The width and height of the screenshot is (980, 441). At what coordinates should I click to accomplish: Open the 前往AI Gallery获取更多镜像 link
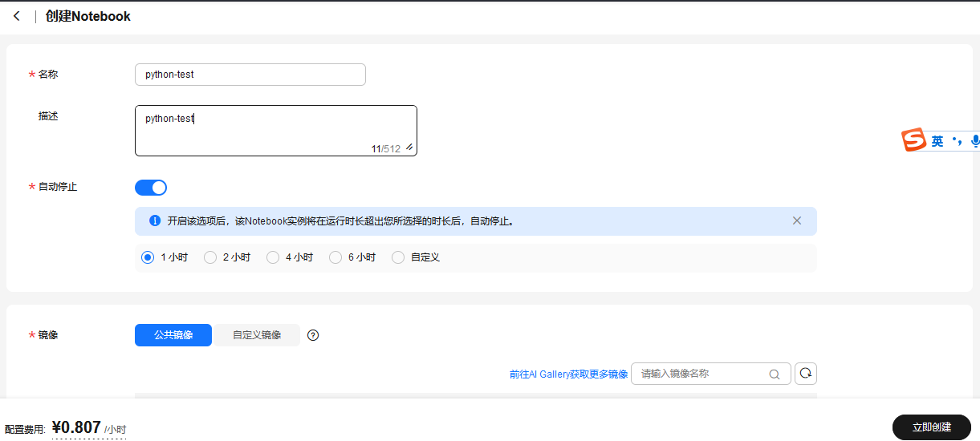[x=568, y=374]
